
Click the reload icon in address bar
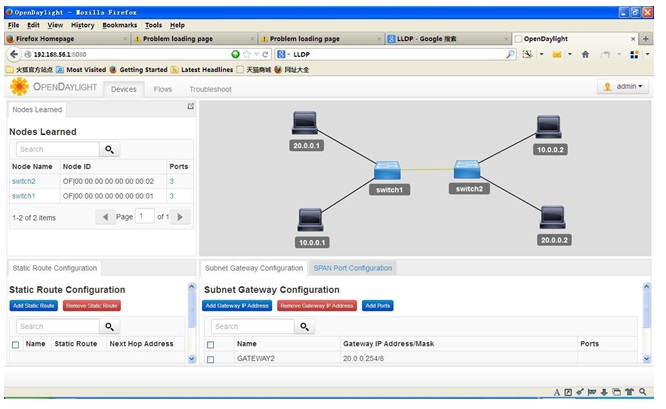265,54
